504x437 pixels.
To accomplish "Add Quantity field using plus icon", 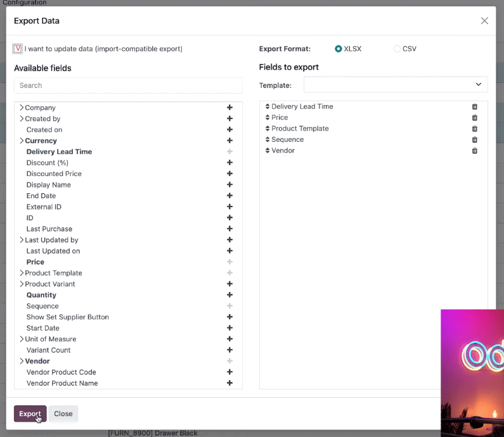I will [x=229, y=294].
